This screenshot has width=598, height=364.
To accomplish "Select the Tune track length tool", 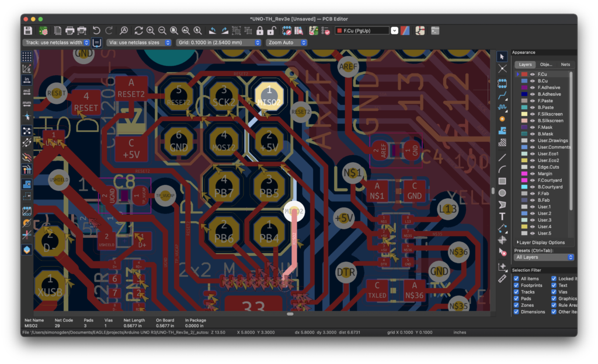I will coord(502,107).
